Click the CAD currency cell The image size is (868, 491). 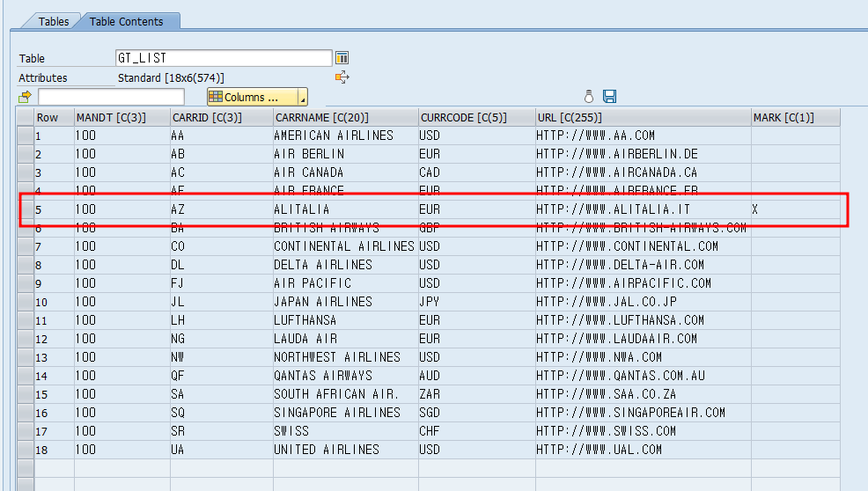point(477,172)
